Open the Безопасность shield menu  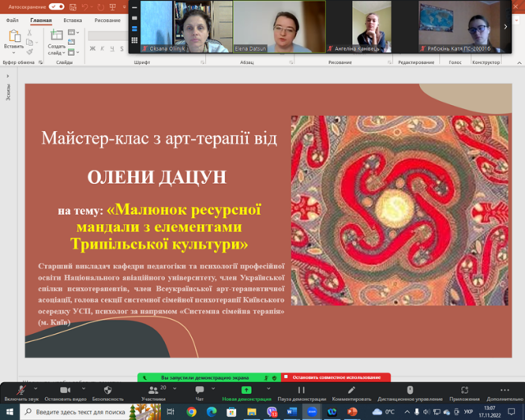point(107,393)
